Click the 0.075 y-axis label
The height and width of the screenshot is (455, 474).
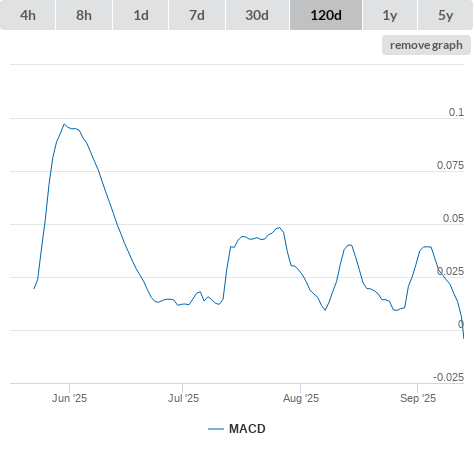(450, 165)
